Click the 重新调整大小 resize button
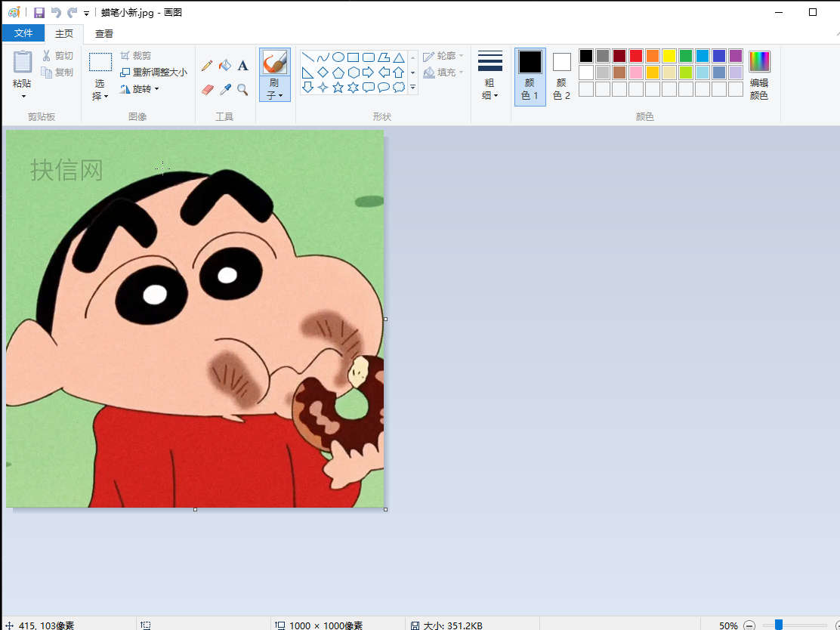The image size is (840, 630). (154, 73)
